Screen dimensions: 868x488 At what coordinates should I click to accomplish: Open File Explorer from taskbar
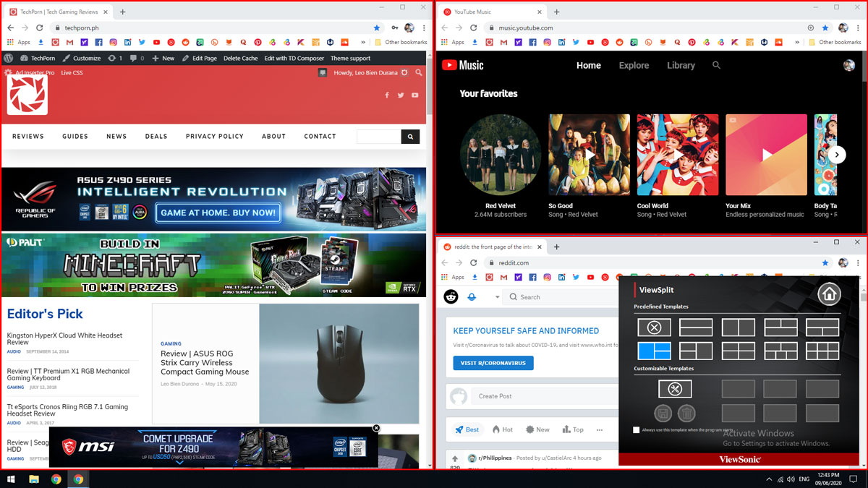coord(33,479)
